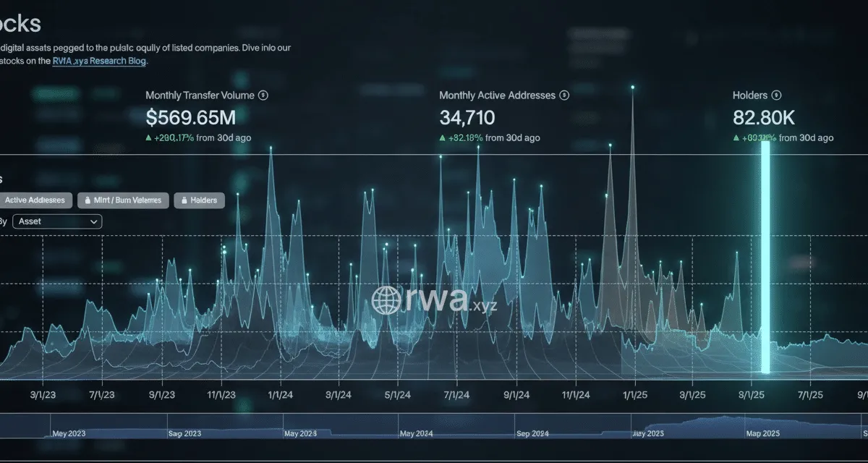
Task: Click the 82.80K holders value
Action: (765, 116)
